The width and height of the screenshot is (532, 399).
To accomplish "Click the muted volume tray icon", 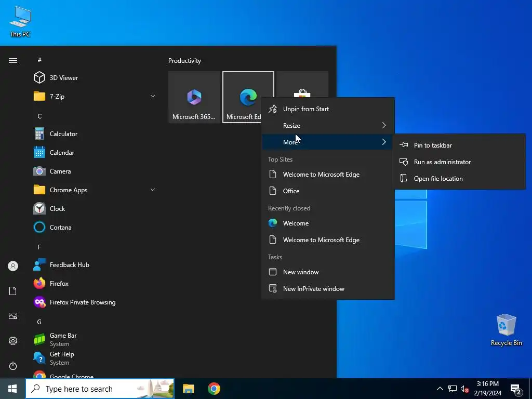I will (465, 389).
